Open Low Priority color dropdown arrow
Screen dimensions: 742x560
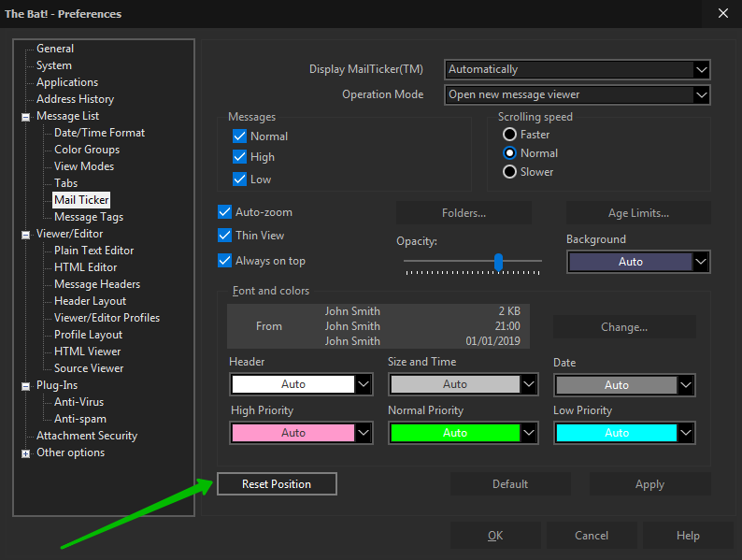pos(686,433)
